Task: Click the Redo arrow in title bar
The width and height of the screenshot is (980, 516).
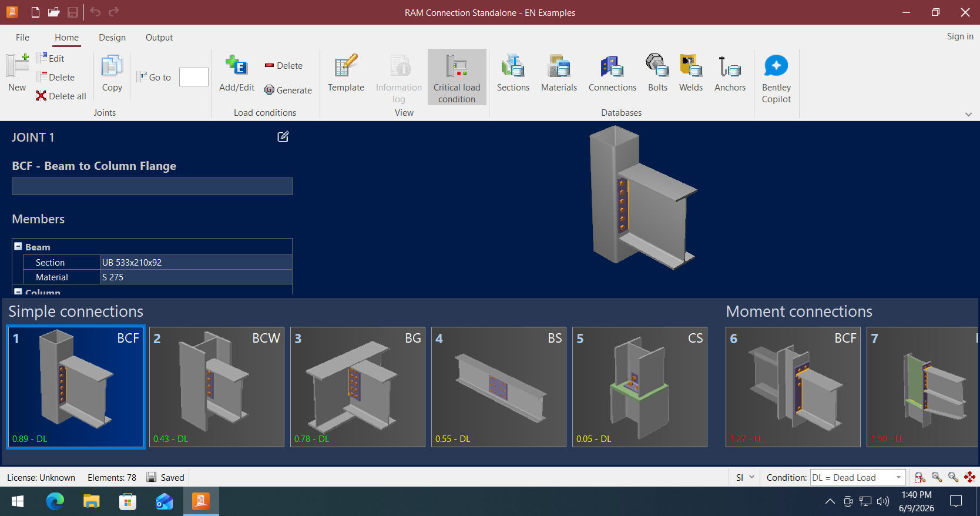Action: pyautogui.click(x=114, y=12)
